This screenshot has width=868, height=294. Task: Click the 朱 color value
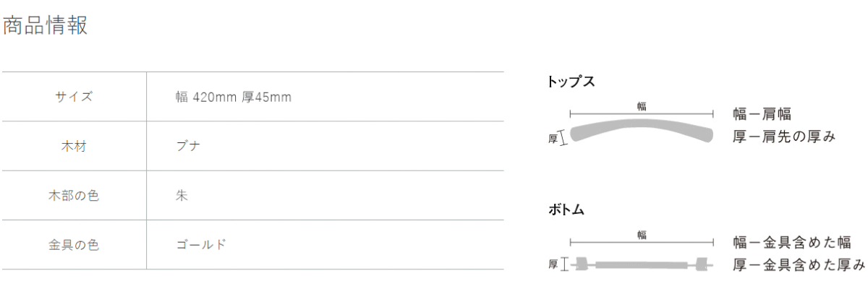tap(182, 195)
